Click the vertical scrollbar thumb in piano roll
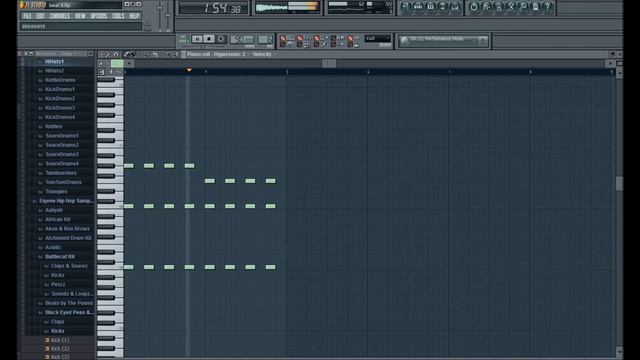 tap(620, 183)
